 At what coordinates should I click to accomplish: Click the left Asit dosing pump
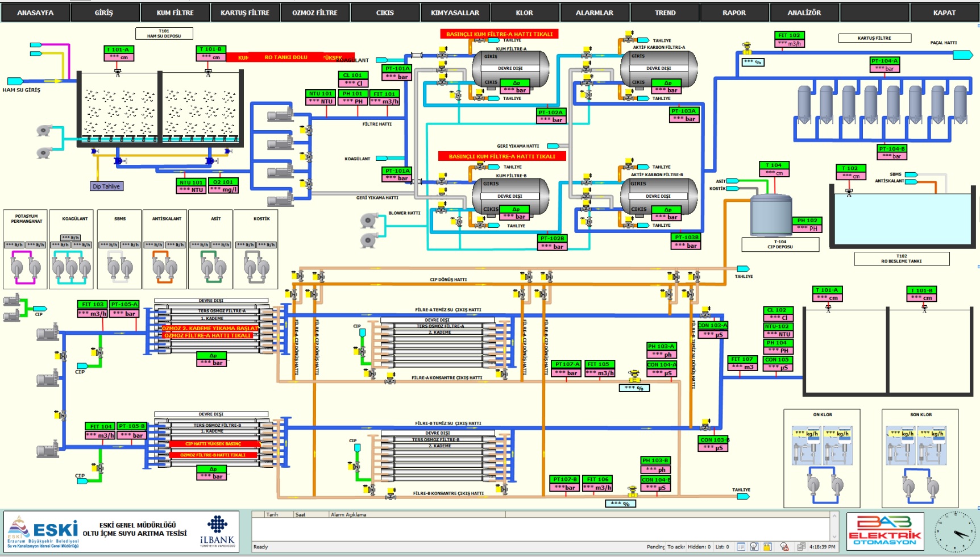pos(206,266)
